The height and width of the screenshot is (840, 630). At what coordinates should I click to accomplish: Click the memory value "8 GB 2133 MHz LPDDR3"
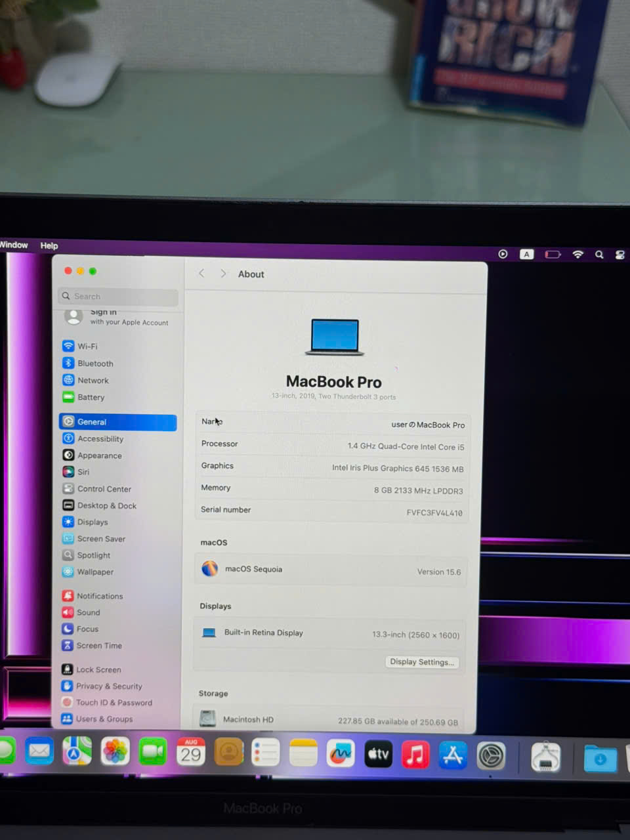coord(419,491)
